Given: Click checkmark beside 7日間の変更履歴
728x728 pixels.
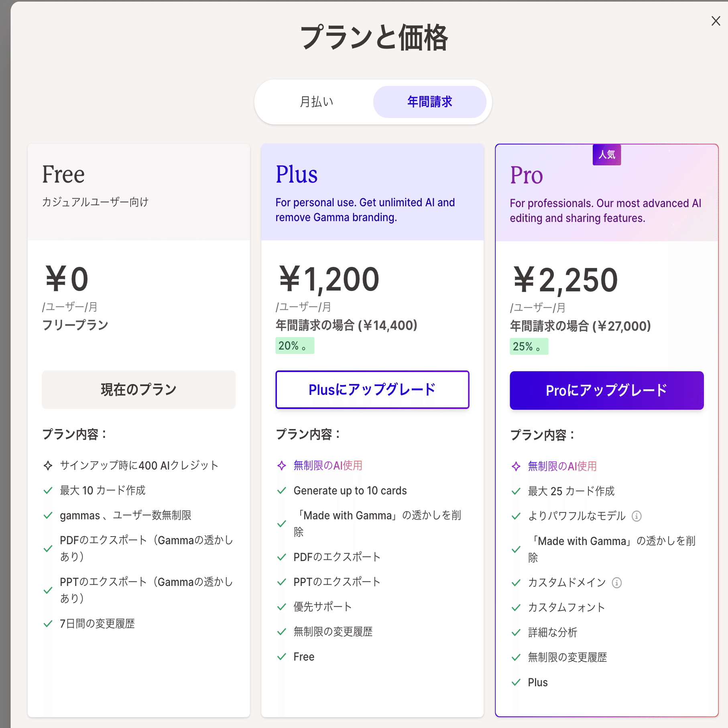Looking at the screenshot, I should (48, 624).
